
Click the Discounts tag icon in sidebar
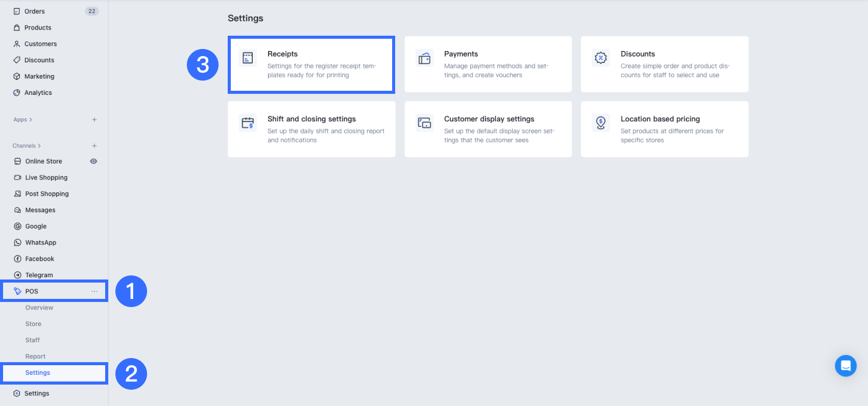tap(17, 60)
